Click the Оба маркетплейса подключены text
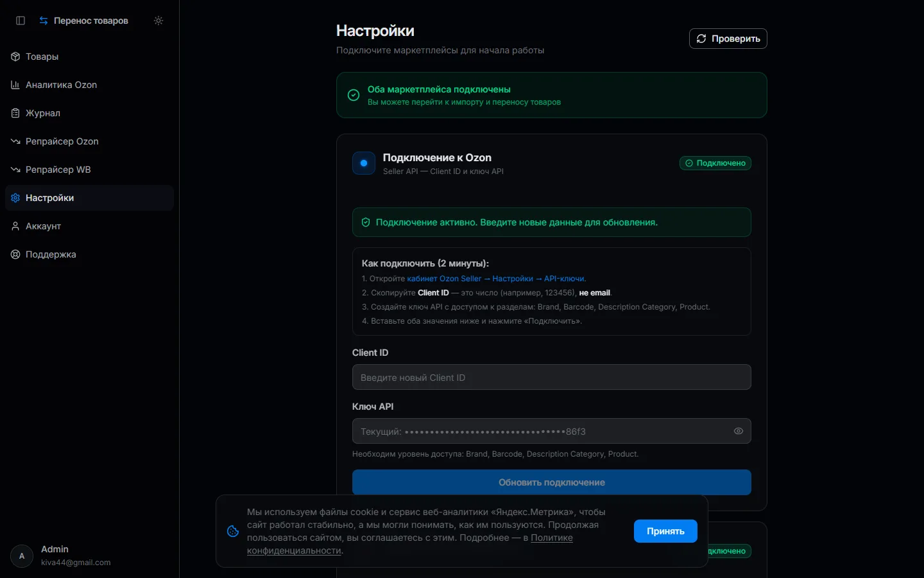 [x=439, y=89]
